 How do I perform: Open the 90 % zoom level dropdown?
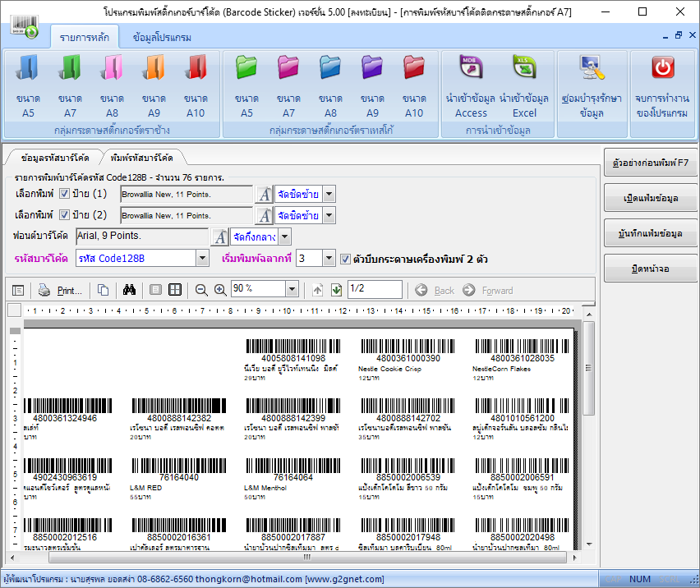(x=292, y=289)
